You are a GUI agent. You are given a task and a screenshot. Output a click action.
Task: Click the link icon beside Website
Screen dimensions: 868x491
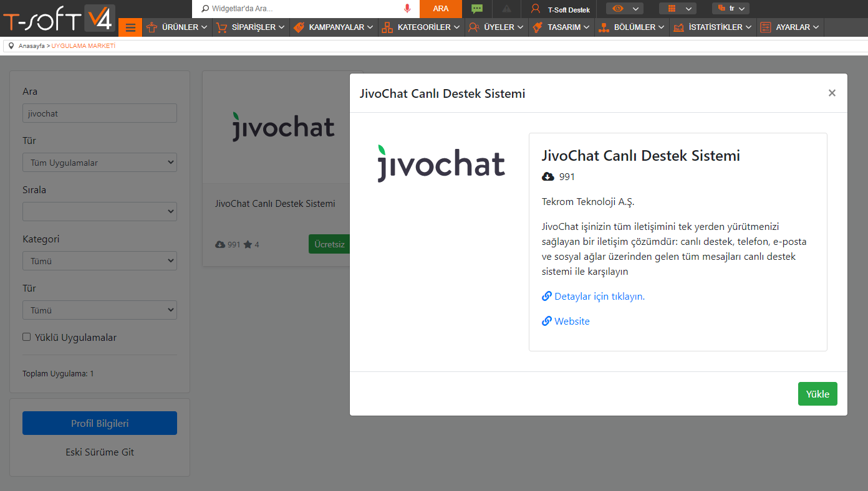[x=547, y=322]
